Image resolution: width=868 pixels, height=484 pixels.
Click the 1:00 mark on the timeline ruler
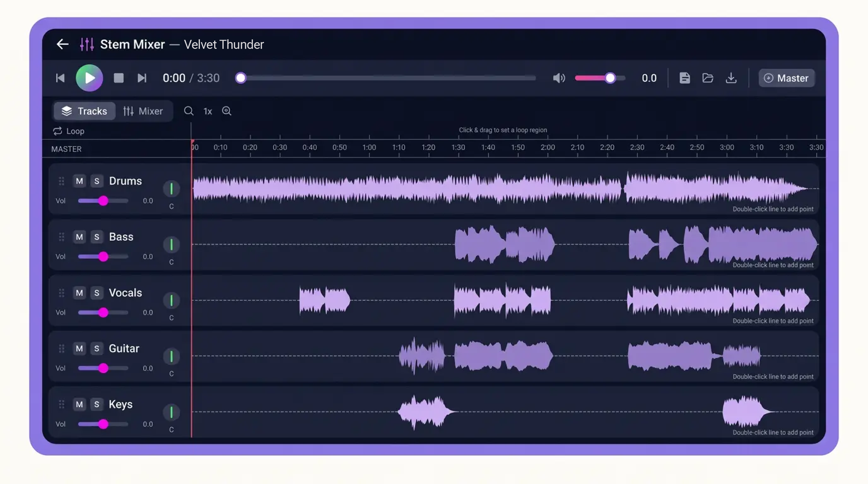(x=369, y=147)
